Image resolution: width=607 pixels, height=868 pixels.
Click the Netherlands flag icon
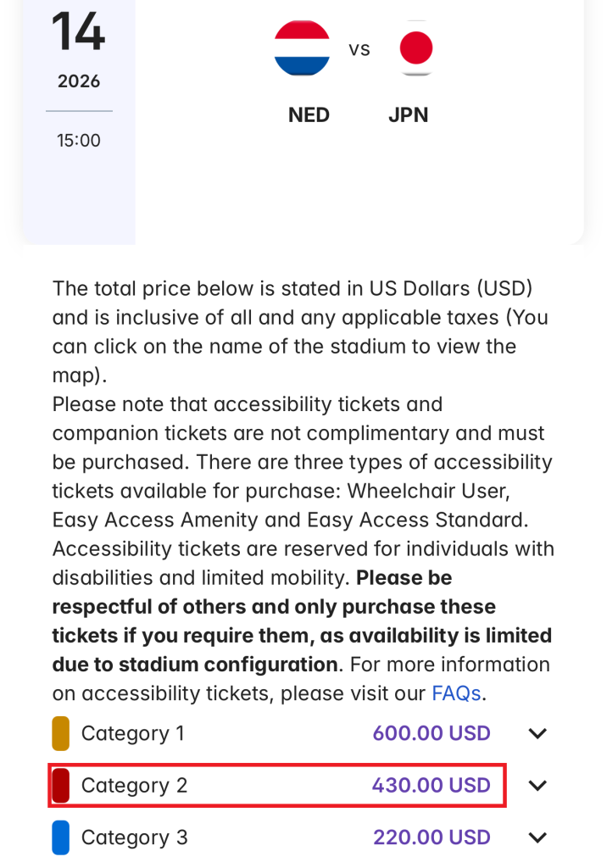point(302,48)
